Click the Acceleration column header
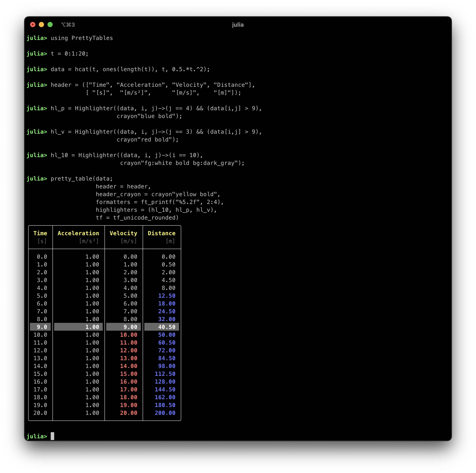This screenshot has width=476, height=473. point(78,233)
